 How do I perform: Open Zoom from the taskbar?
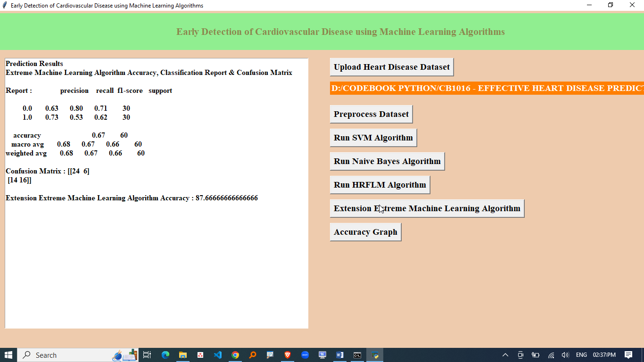coord(305,355)
